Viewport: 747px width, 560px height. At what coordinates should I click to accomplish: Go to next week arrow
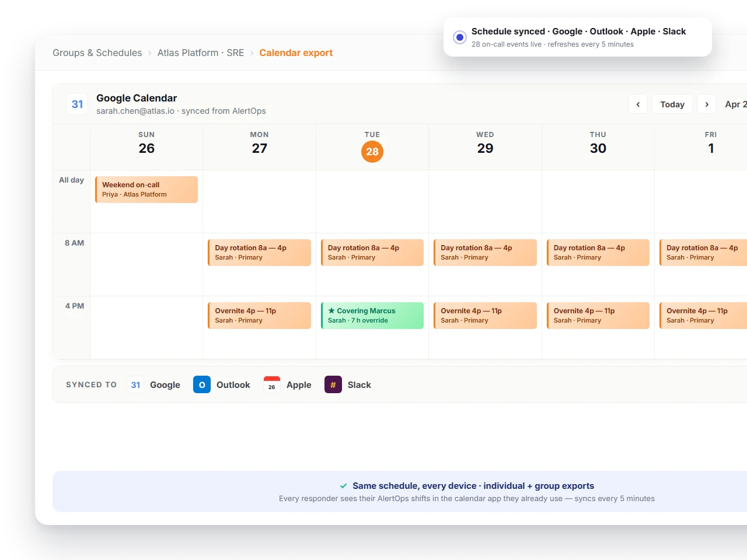[707, 104]
